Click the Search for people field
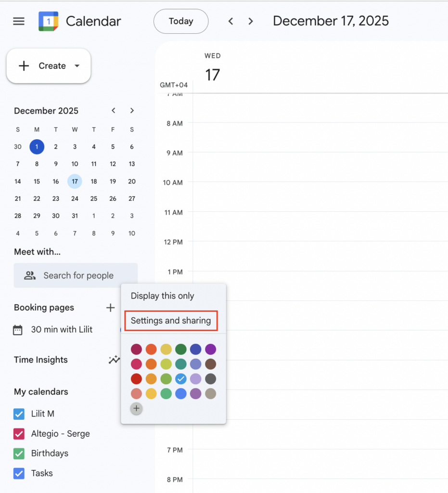The width and height of the screenshot is (448, 493). (76, 275)
